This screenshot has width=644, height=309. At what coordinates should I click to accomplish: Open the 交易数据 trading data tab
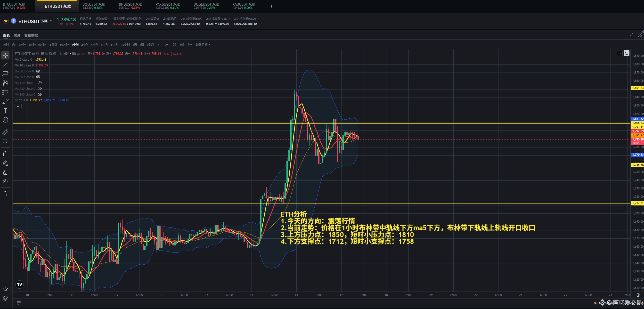31,35
